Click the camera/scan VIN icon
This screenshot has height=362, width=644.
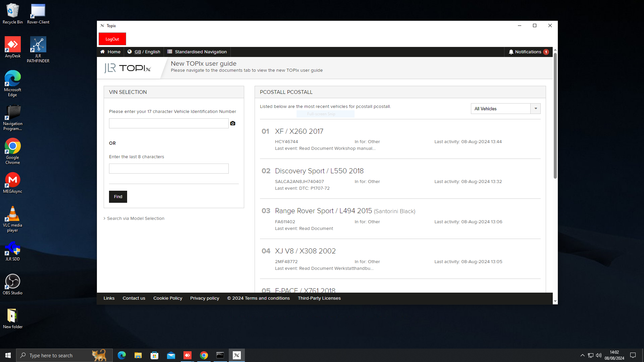coord(233,123)
